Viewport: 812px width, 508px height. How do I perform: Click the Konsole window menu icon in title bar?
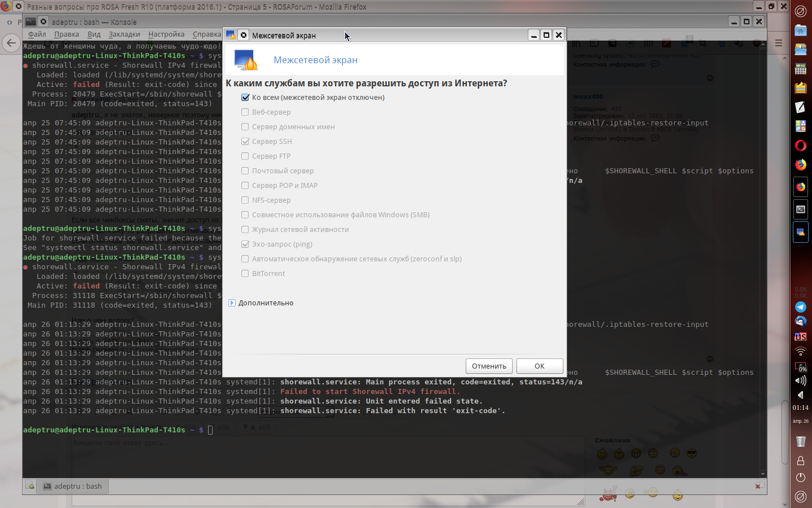coord(43,22)
